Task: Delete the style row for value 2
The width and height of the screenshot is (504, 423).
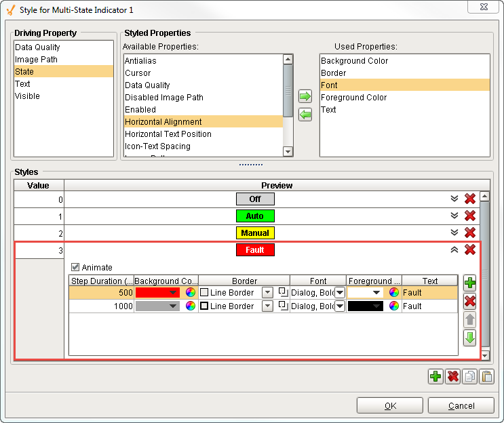Action: [x=469, y=233]
